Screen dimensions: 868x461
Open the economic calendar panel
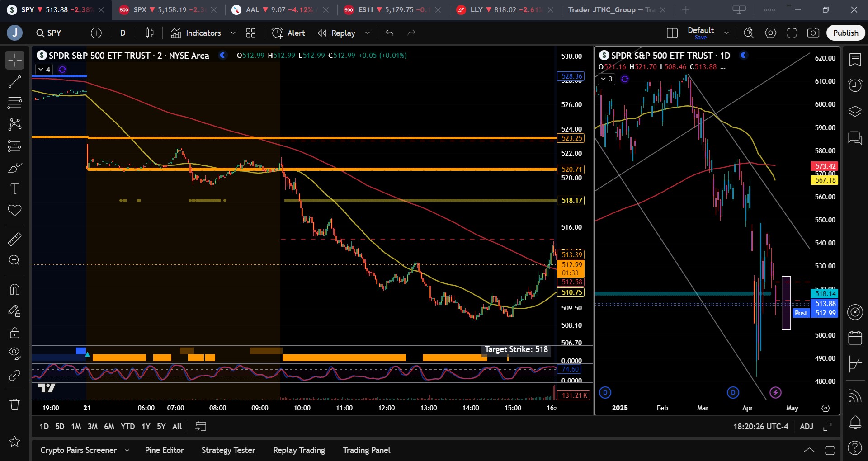click(x=855, y=338)
